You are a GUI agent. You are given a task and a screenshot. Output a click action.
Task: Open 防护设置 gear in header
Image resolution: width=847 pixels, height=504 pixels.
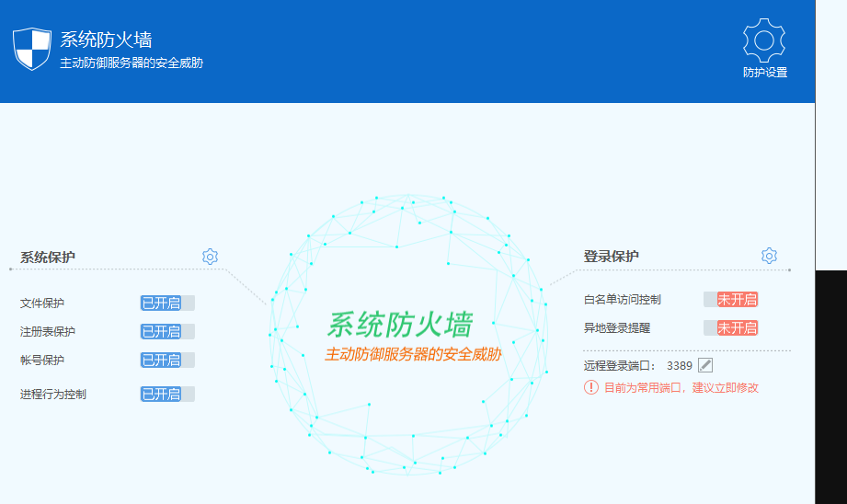764,40
